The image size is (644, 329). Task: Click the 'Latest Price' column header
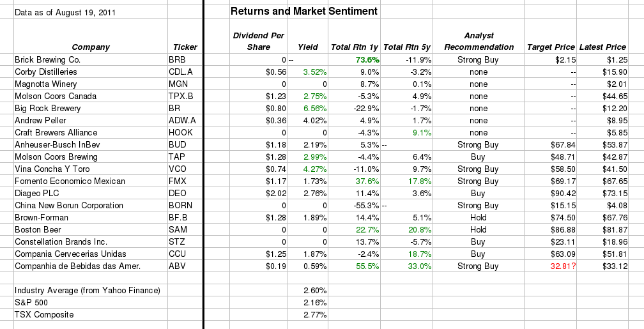click(602, 47)
